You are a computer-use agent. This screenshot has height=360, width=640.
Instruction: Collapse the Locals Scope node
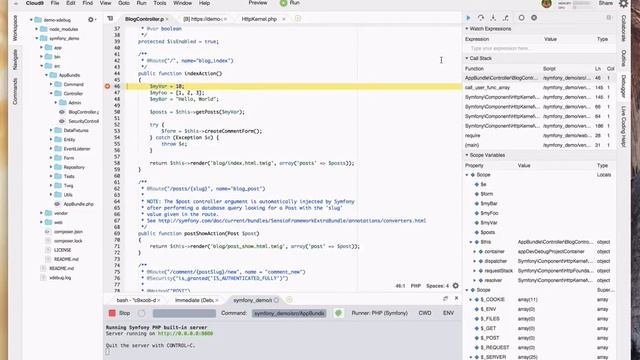click(x=467, y=175)
